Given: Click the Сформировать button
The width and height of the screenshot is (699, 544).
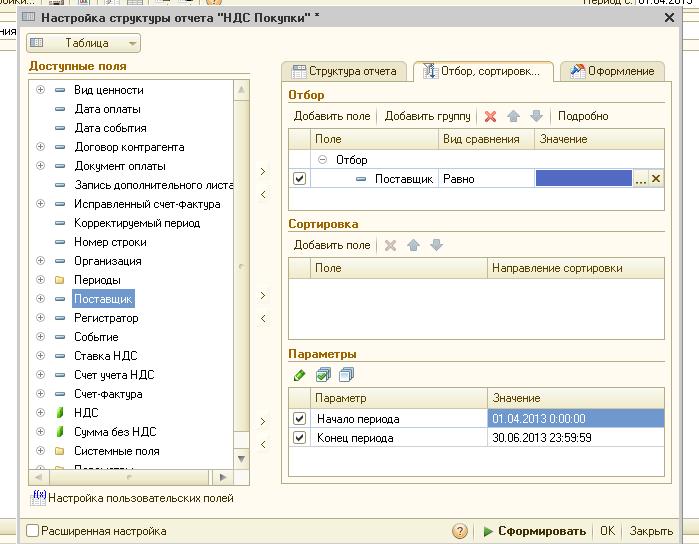Looking at the screenshot, I should click(x=534, y=531).
